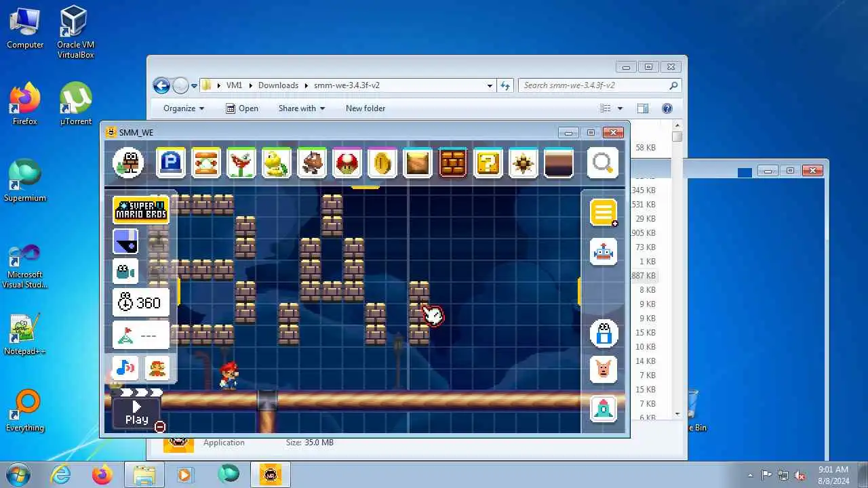The image size is (868, 488).
Task: Open the sound effects music note icon
Action: 125,368
